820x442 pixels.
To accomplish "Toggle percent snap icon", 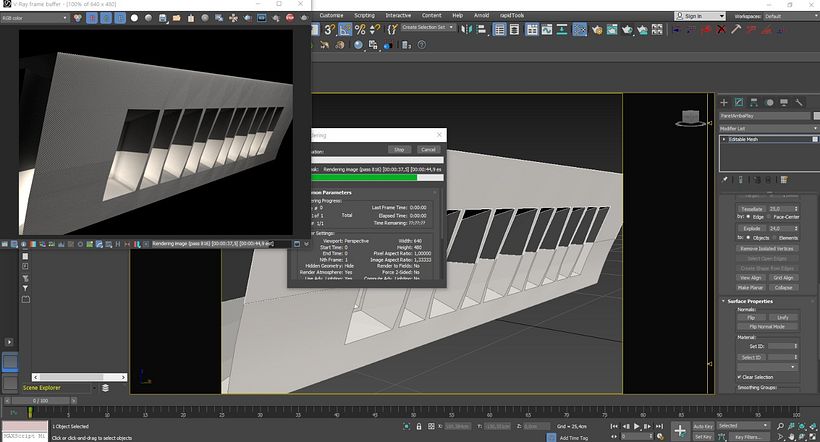I will (x=360, y=30).
